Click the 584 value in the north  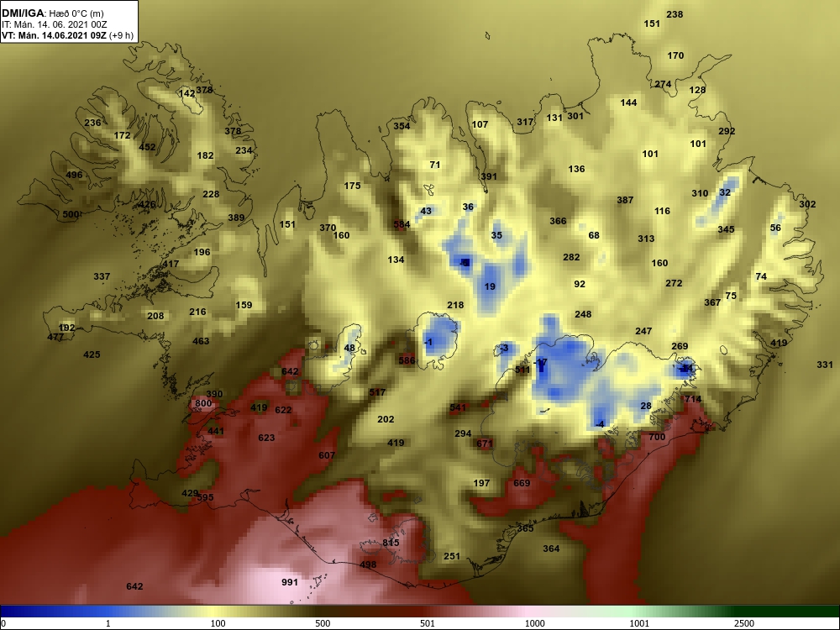[x=402, y=224]
